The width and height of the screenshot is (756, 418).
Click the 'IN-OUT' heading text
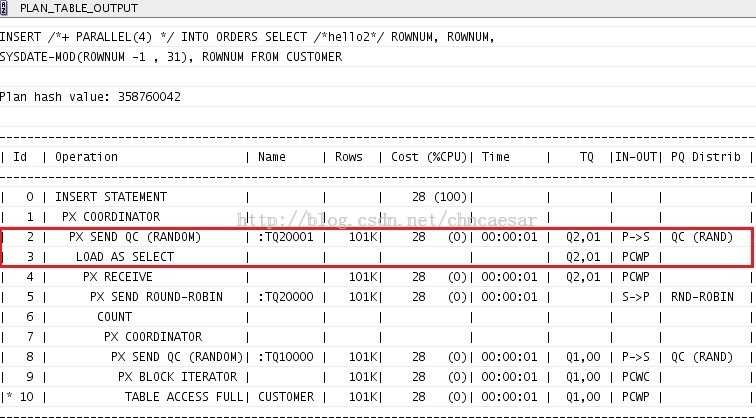[636, 157]
